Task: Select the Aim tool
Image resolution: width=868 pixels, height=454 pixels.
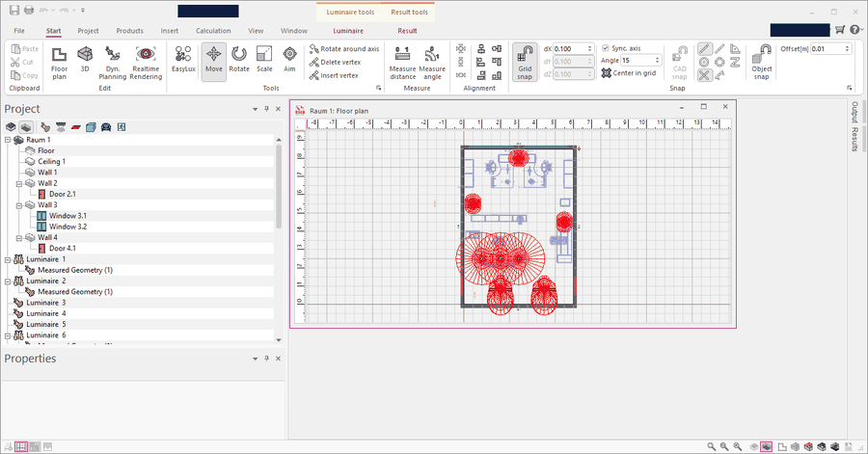Action: coord(289,59)
